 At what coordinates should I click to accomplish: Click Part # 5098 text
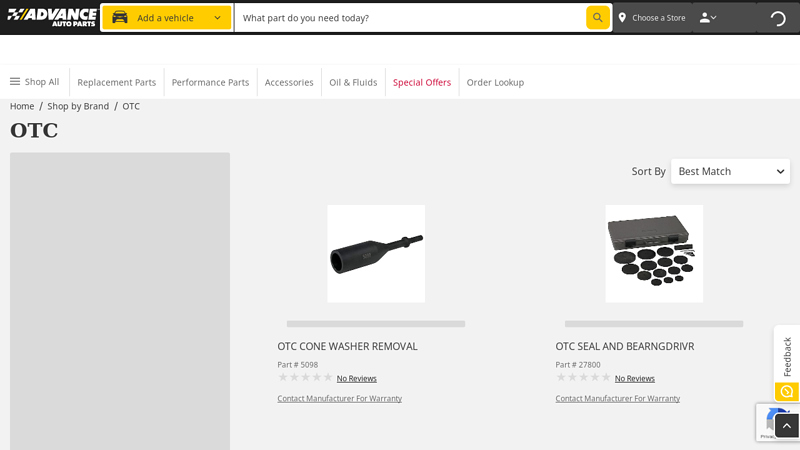(x=297, y=365)
